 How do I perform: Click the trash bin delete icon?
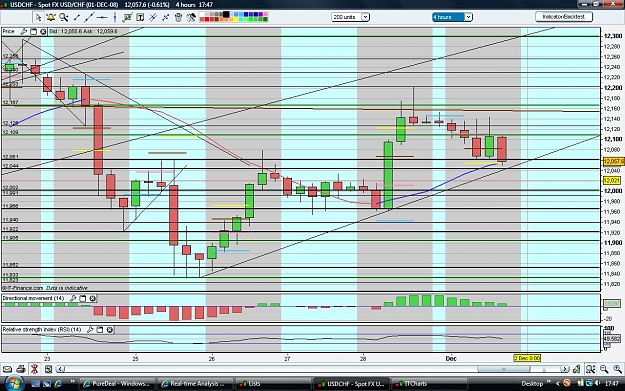click(x=178, y=17)
